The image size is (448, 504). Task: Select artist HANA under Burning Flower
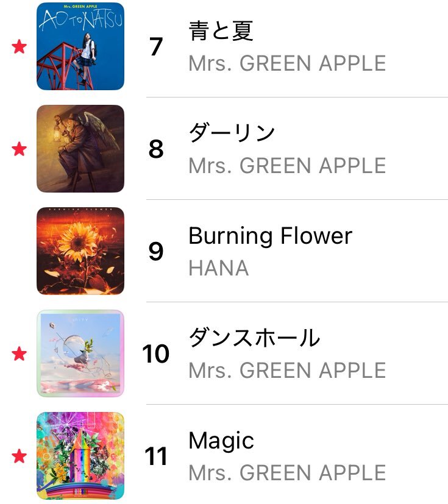tap(219, 268)
